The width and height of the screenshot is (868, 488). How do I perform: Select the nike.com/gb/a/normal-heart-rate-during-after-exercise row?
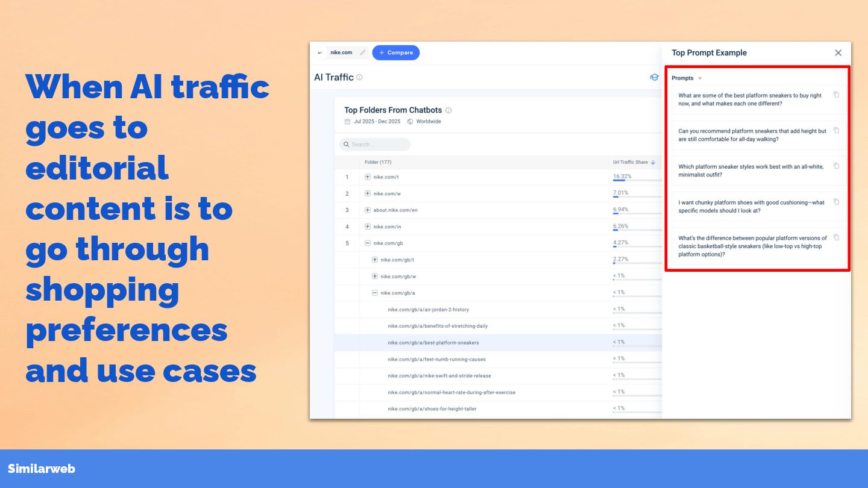coord(498,392)
